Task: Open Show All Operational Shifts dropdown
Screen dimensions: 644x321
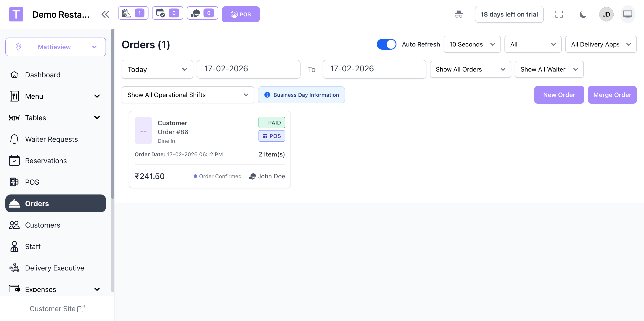Action: pyautogui.click(x=188, y=95)
